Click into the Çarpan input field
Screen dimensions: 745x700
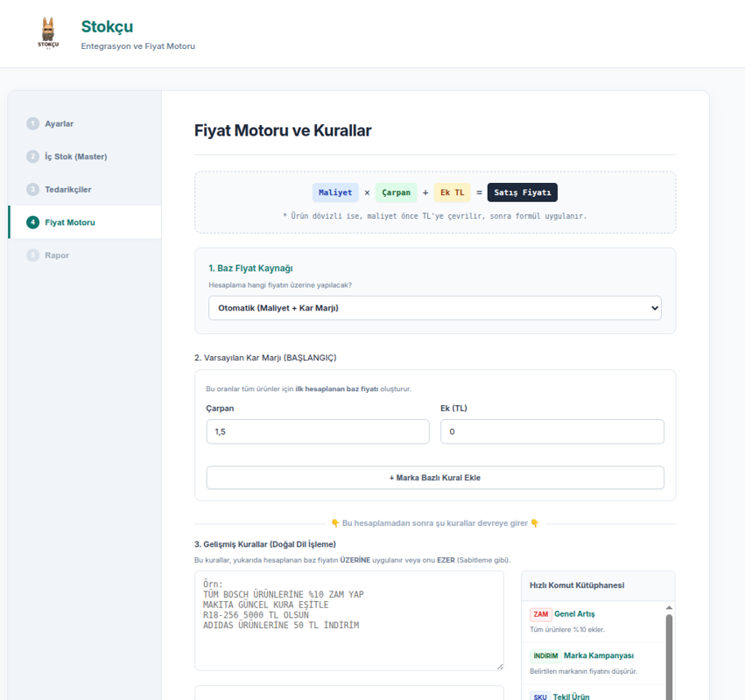(x=318, y=431)
